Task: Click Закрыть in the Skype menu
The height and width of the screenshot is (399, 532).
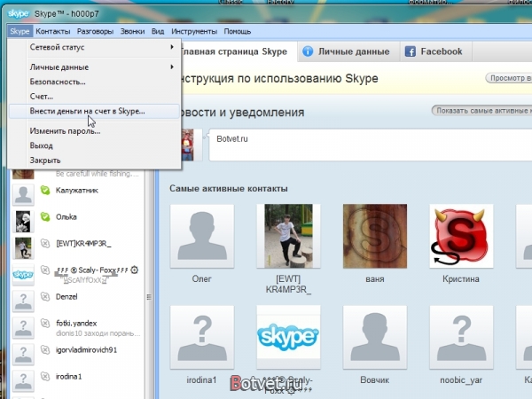Action: click(x=94, y=160)
